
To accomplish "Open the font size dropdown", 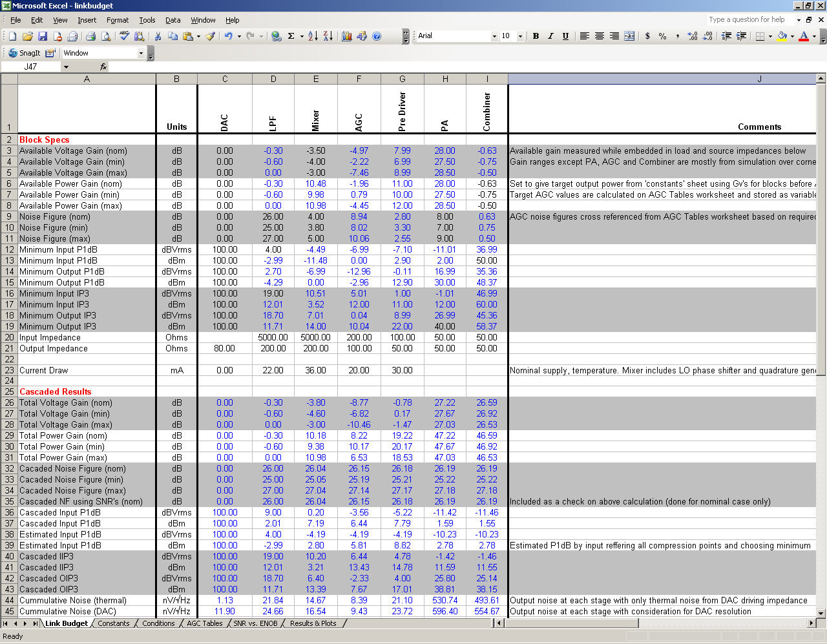I will click(520, 36).
